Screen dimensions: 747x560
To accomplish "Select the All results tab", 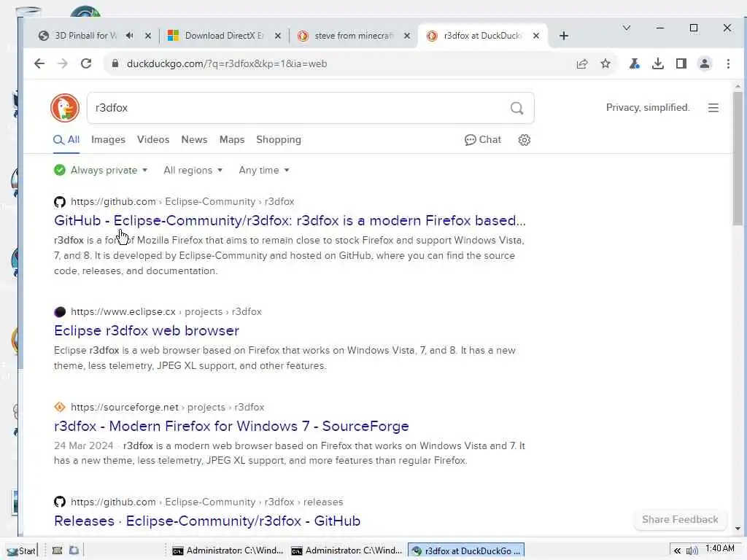I will (66, 139).
